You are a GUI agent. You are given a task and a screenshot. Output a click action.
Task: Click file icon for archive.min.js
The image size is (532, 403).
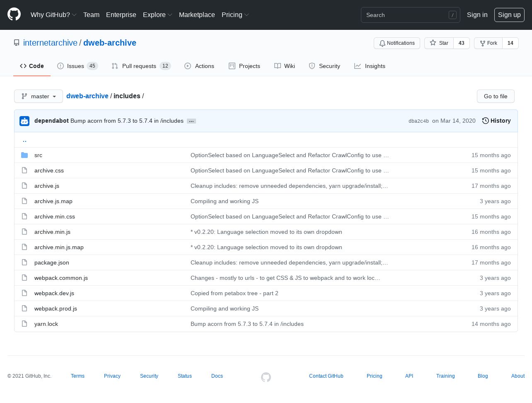click(x=24, y=232)
